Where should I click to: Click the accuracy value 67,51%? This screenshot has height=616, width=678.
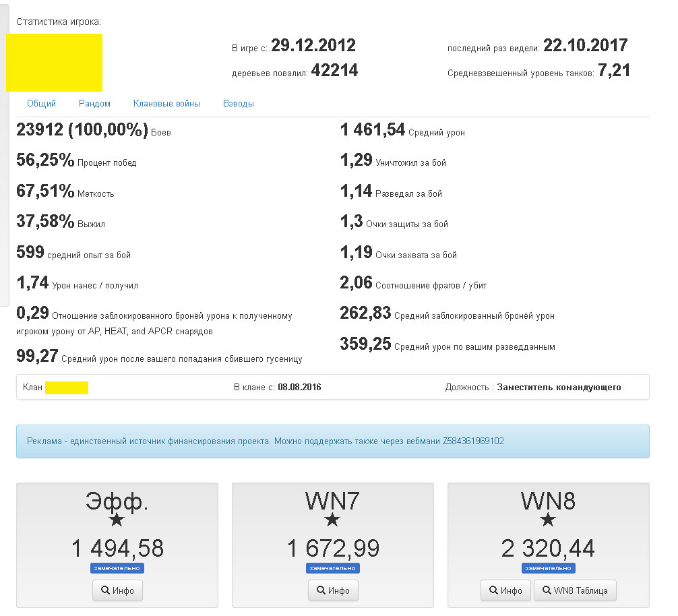[45, 191]
